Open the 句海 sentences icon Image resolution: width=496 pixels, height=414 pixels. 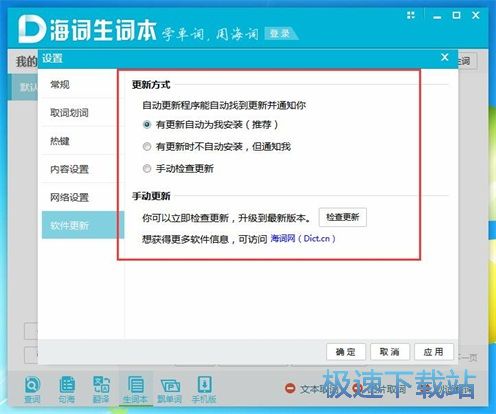click(x=67, y=389)
